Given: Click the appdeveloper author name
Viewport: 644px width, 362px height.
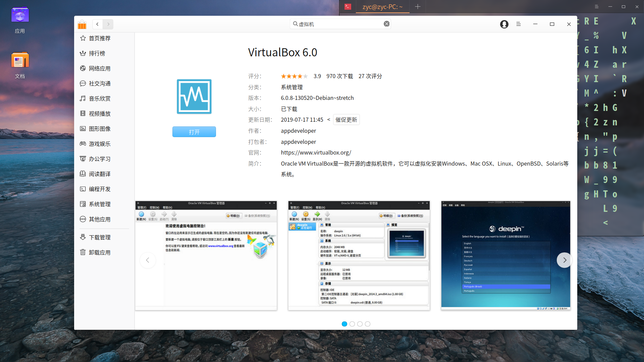Looking at the screenshot, I should pyautogui.click(x=299, y=131).
